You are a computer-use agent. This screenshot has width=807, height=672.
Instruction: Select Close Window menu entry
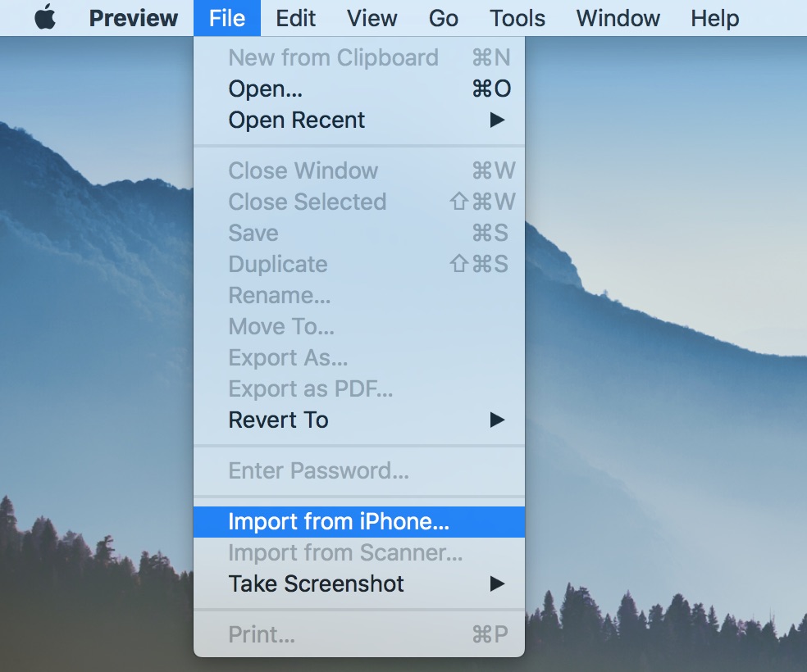[359, 170]
